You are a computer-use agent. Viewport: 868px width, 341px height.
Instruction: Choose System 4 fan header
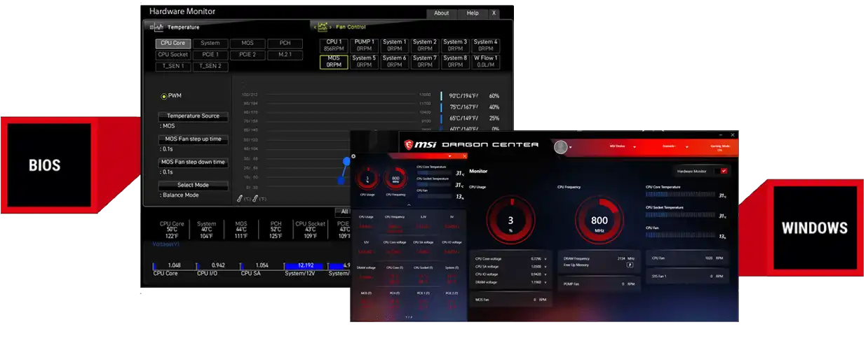click(x=485, y=46)
